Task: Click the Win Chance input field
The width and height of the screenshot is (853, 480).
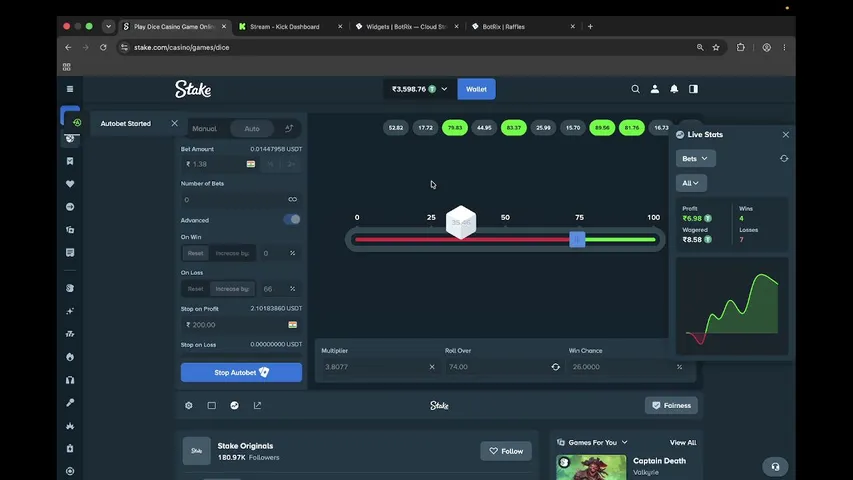Action: coord(627,367)
